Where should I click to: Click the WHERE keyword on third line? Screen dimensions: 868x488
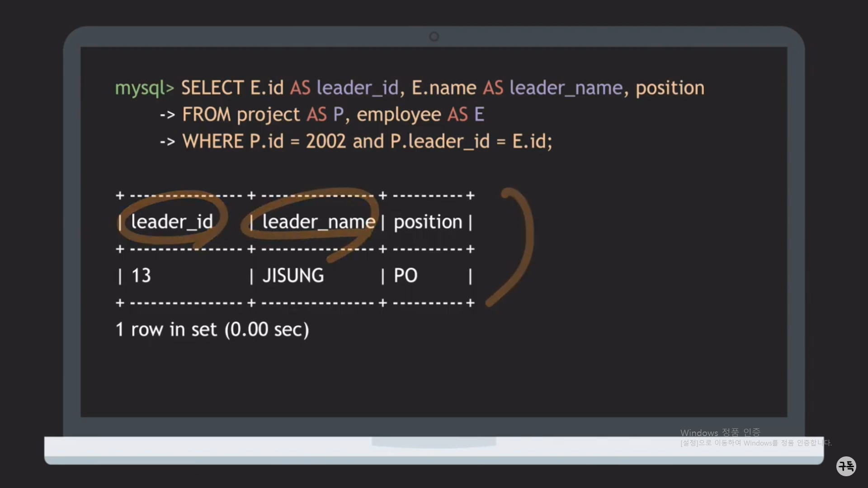tap(213, 141)
